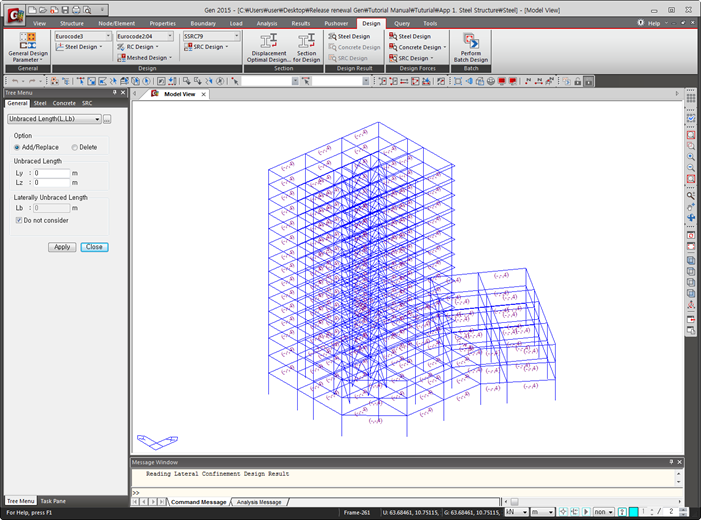This screenshot has height=520, width=701.
Task: Click the coordinate axis triad icon in model view
Action: [157, 442]
